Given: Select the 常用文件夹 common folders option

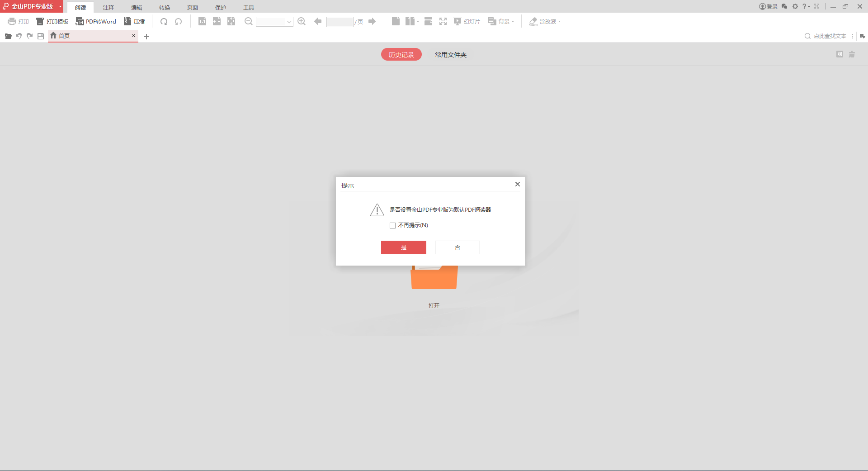Looking at the screenshot, I should (451, 55).
